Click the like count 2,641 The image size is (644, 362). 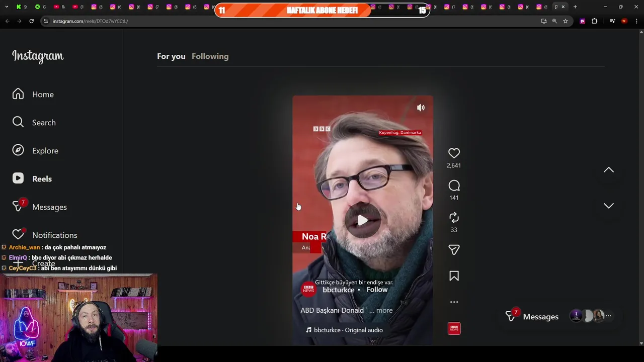tap(454, 165)
